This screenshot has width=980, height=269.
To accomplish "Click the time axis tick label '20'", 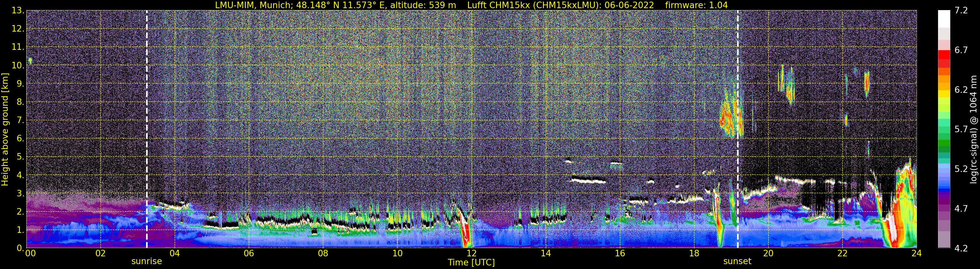I will 768,253.
